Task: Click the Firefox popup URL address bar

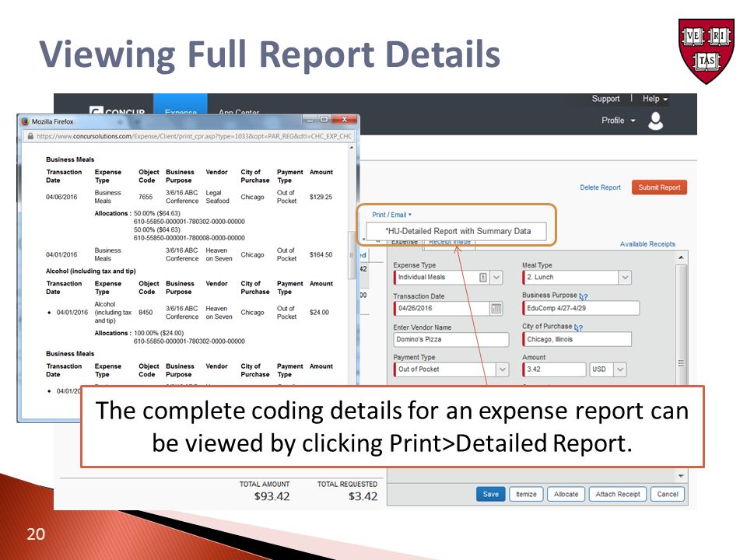Action: tap(190, 136)
